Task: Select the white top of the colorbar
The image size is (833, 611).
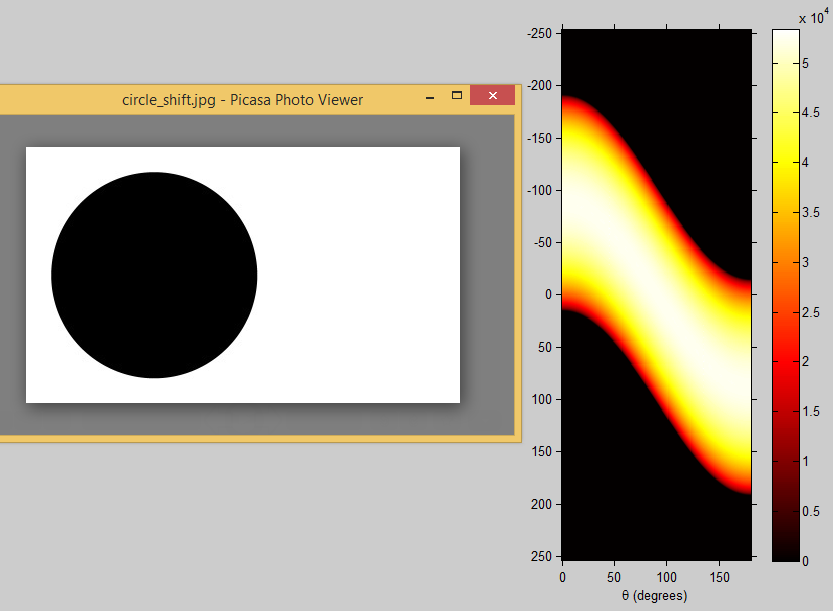Action: pos(785,40)
